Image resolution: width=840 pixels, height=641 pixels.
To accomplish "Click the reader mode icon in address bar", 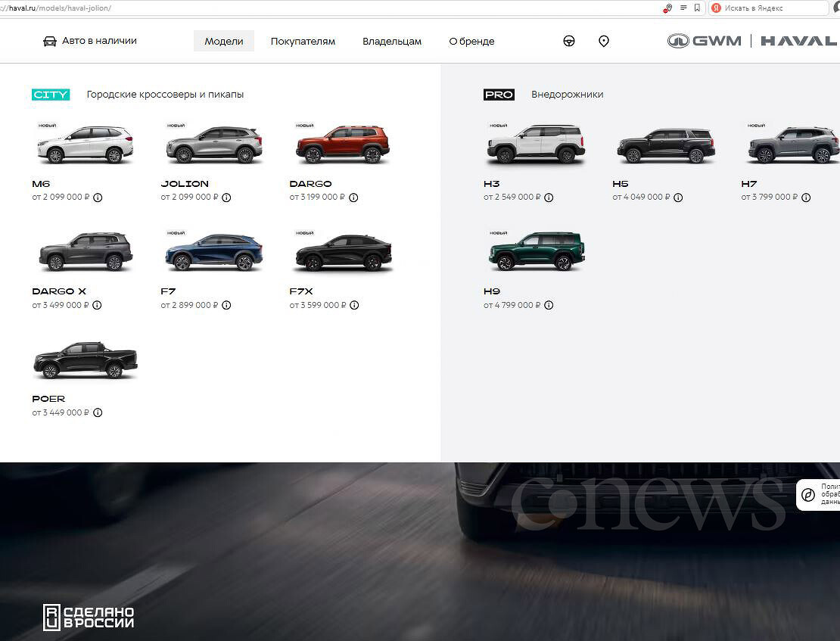I will pyautogui.click(x=683, y=8).
